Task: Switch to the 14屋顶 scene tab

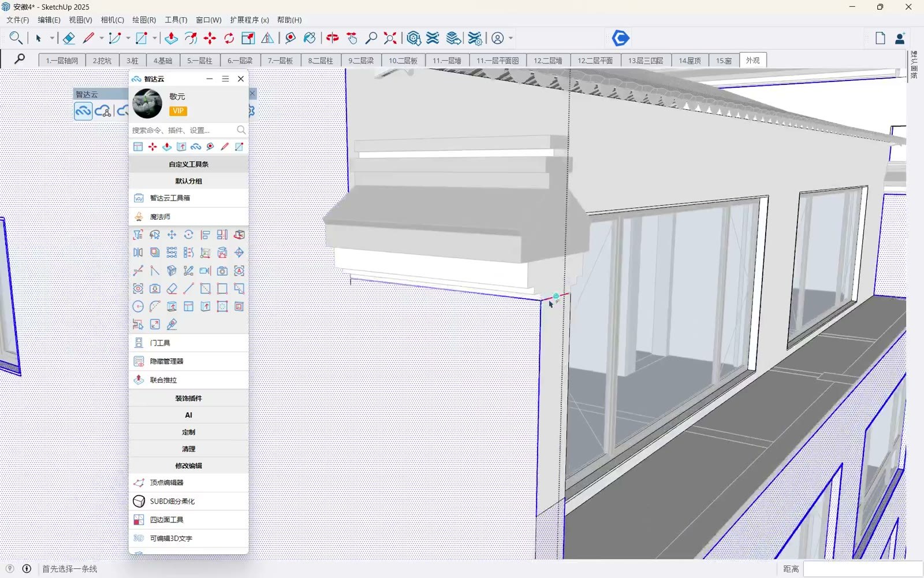Action: coord(690,60)
